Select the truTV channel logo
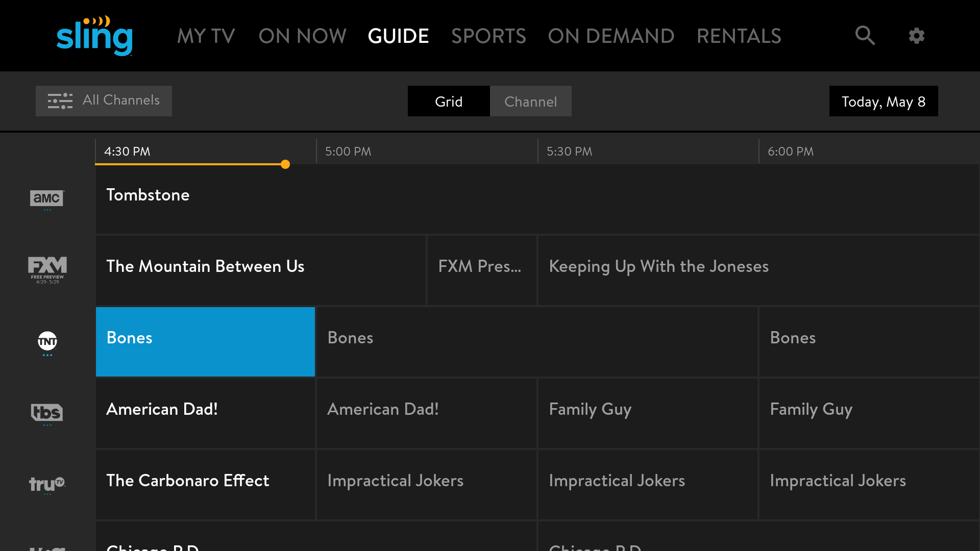980x551 pixels. [x=47, y=484]
